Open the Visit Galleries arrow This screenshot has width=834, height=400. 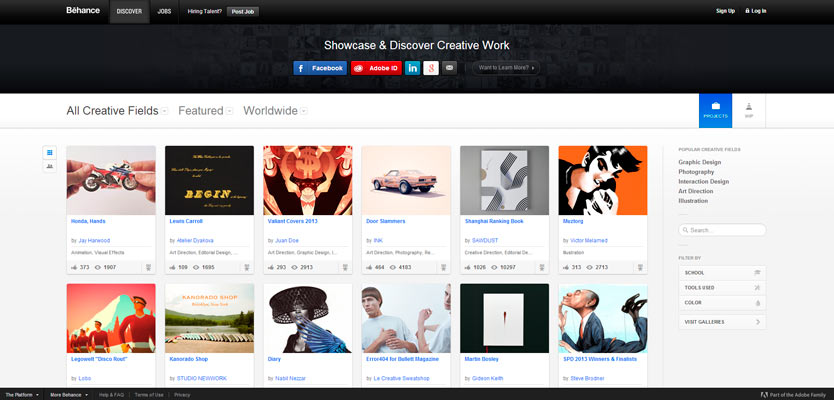pos(758,322)
